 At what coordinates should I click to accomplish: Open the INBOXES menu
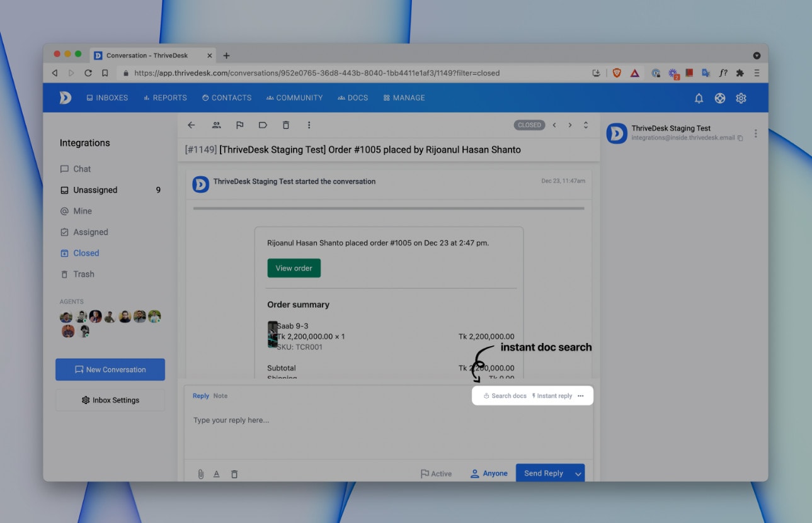pos(107,98)
